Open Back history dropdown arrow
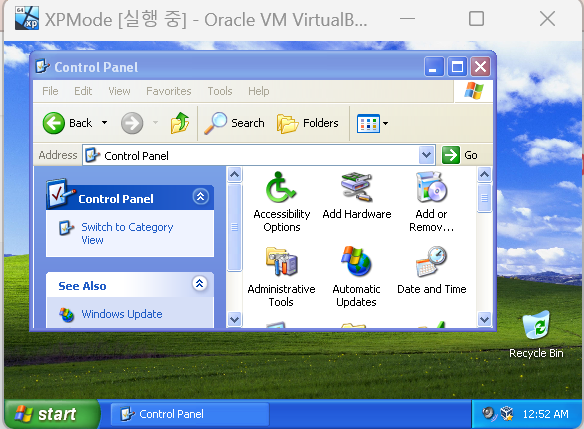Image resolution: width=584 pixels, height=429 pixels. (105, 123)
